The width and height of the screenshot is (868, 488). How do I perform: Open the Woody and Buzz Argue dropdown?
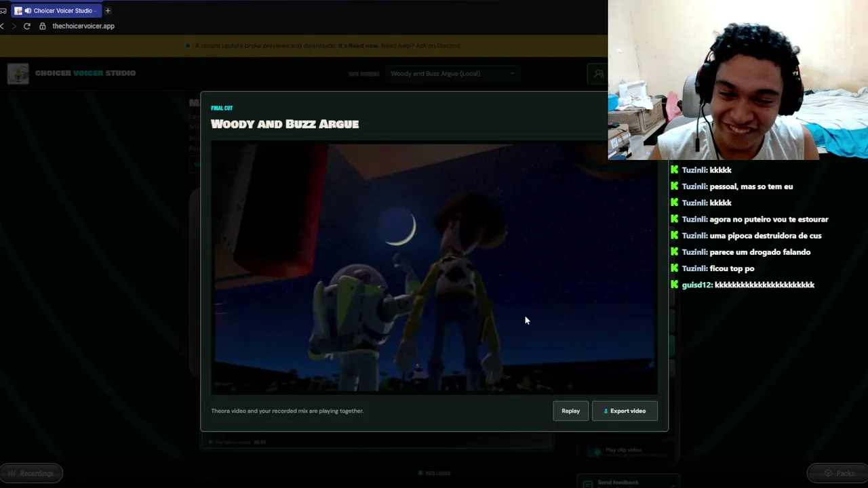point(453,73)
